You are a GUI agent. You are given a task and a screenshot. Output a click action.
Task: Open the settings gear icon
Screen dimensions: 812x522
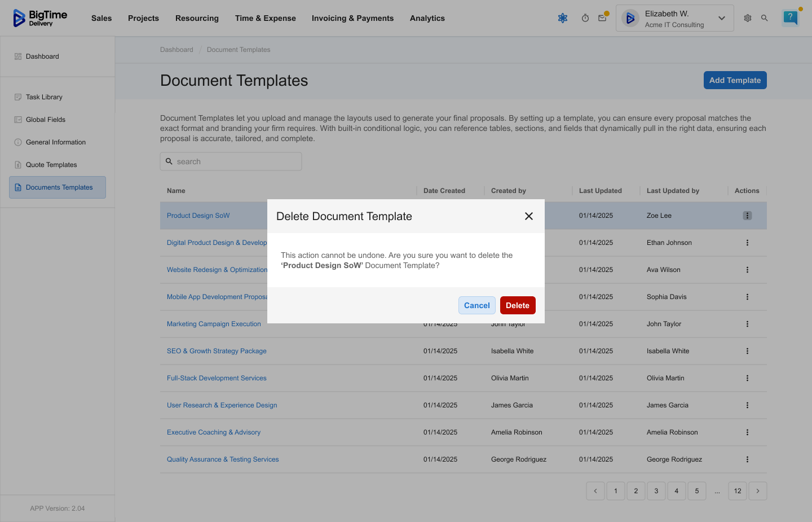tap(748, 18)
